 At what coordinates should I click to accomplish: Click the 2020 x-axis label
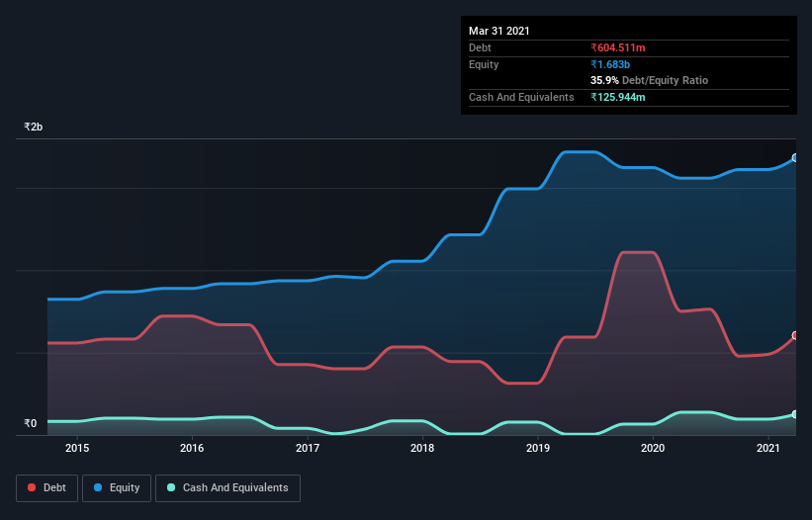tap(653, 448)
